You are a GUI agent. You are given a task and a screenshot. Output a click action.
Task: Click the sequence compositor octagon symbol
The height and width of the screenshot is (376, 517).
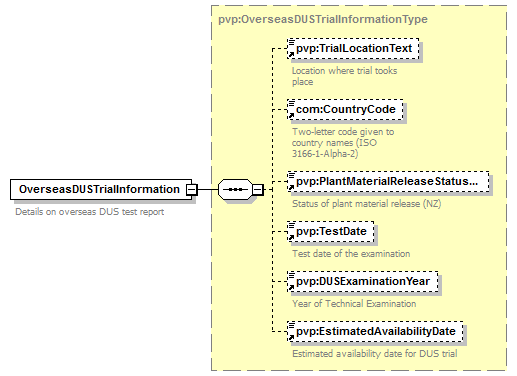click(236, 189)
